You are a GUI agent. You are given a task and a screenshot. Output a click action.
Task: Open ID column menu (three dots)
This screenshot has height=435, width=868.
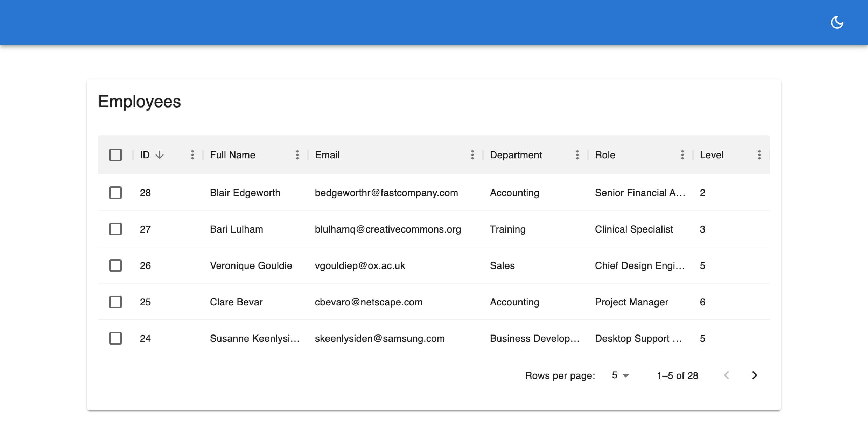pos(192,155)
